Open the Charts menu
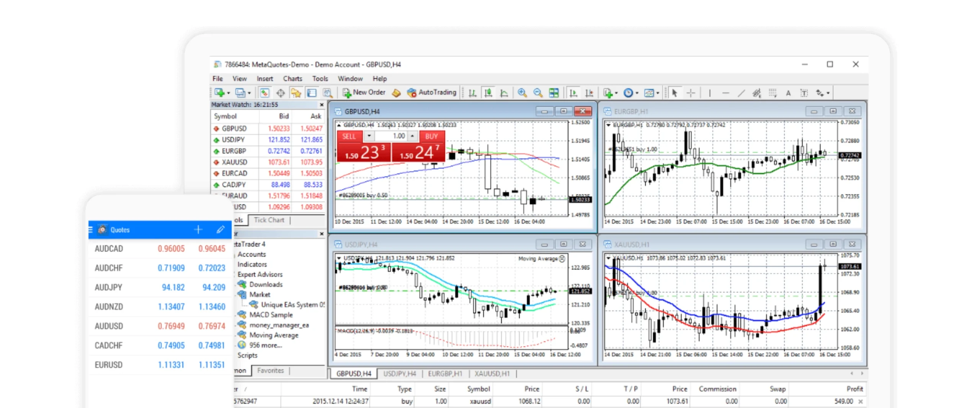980x408 pixels. coord(292,79)
